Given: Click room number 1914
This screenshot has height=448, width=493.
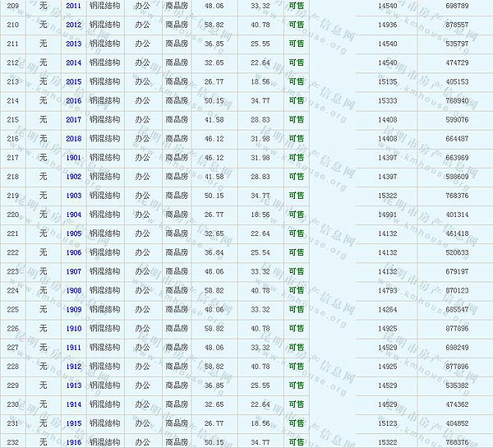Looking at the screenshot, I should click(73, 404).
